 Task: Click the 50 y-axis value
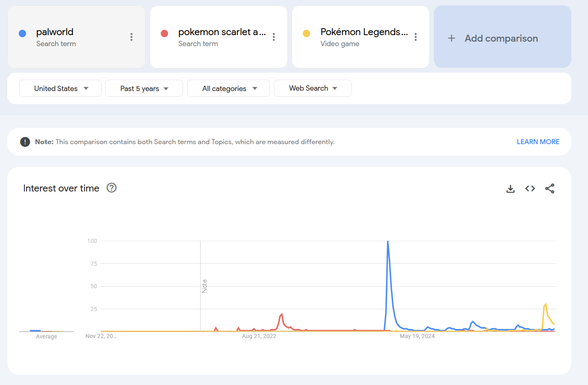[x=94, y=286]
